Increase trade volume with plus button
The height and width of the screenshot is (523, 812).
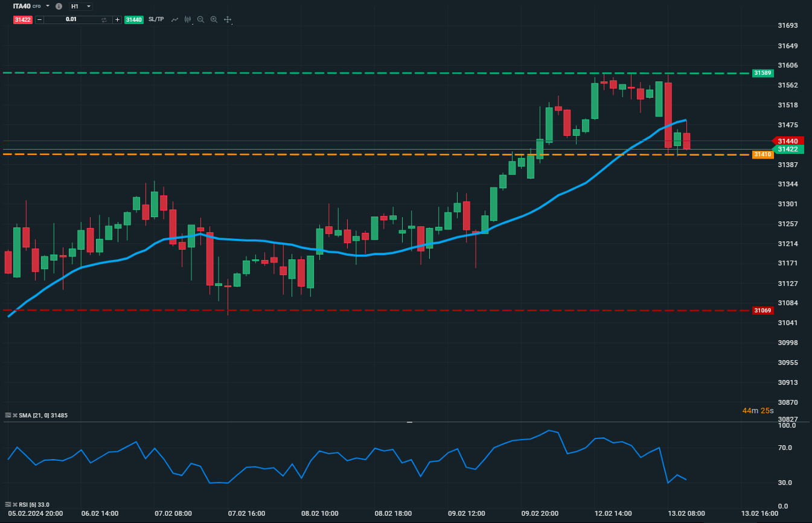coord(117,19)
